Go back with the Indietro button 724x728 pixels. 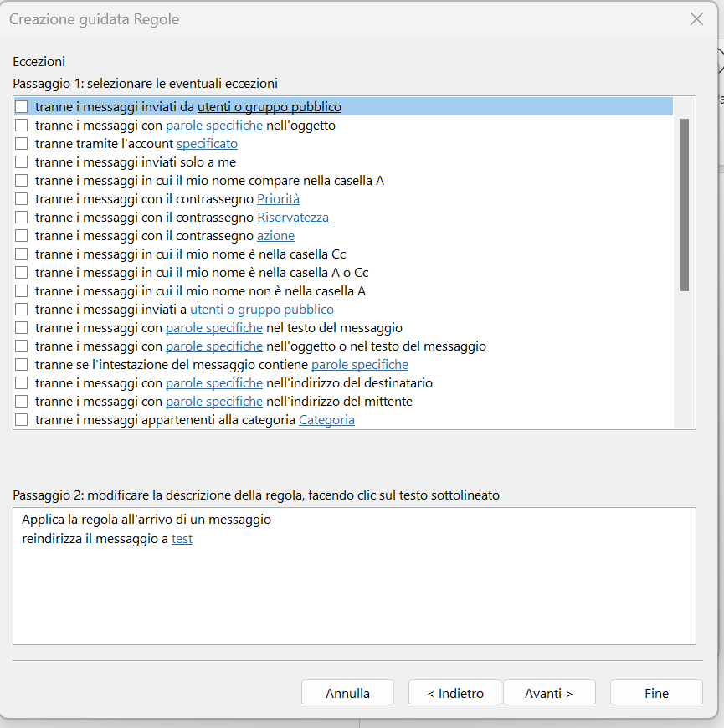point(454,693)
